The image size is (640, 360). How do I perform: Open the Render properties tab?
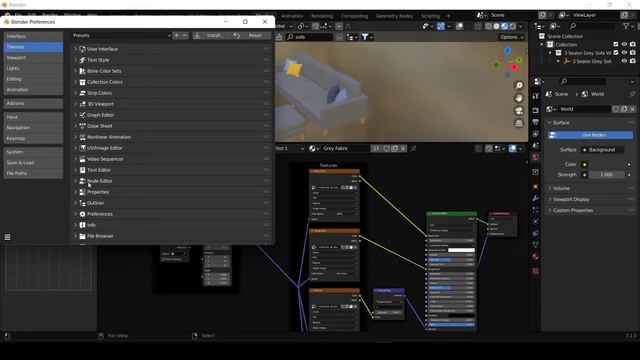(536, 110)
